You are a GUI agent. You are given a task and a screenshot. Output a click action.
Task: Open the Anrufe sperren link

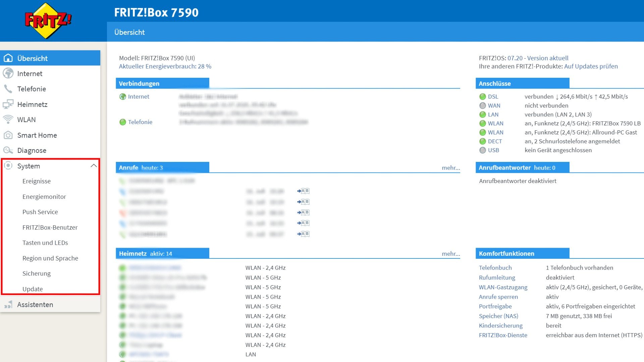coord(498,297)
